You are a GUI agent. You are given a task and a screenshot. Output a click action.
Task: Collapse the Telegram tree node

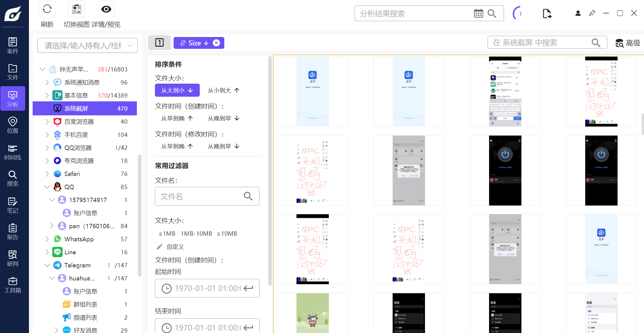click(47, 265)
